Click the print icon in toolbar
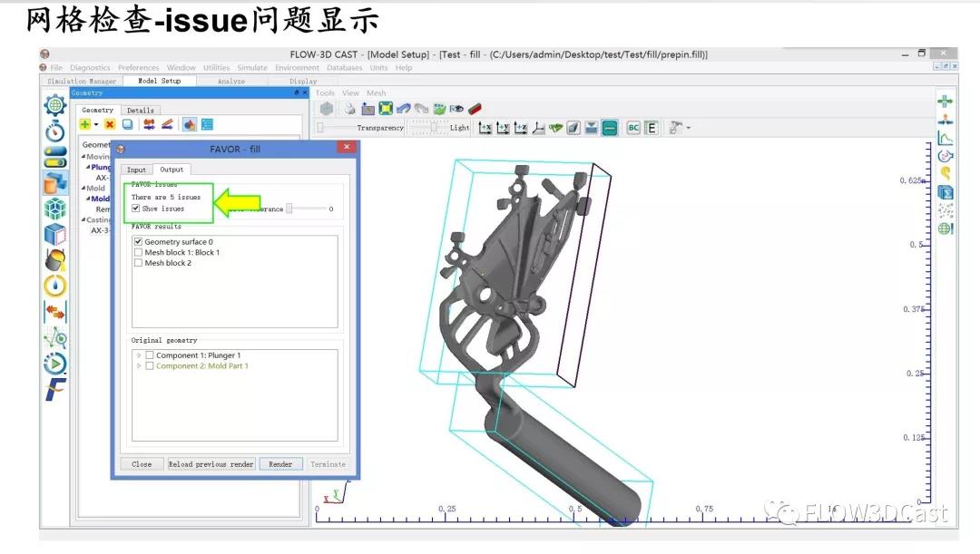This screenshot has width=980, height=554. coord(349,109)
